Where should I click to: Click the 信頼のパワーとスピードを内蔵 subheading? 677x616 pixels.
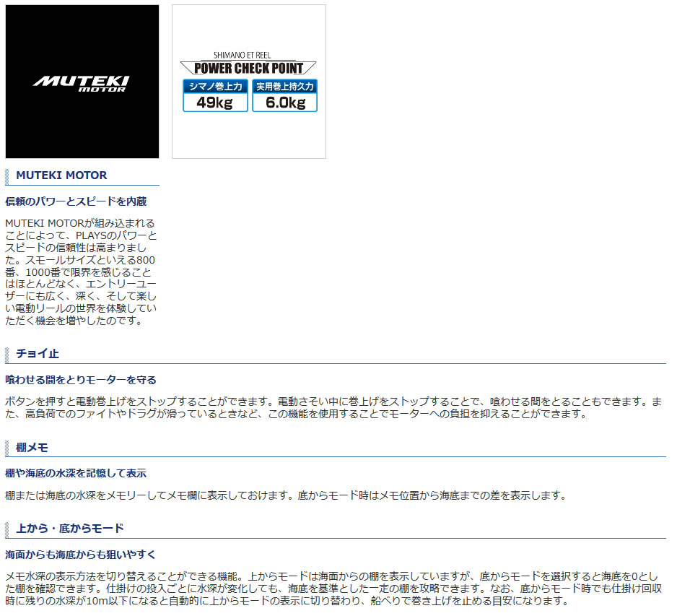[x=76, y=201]
